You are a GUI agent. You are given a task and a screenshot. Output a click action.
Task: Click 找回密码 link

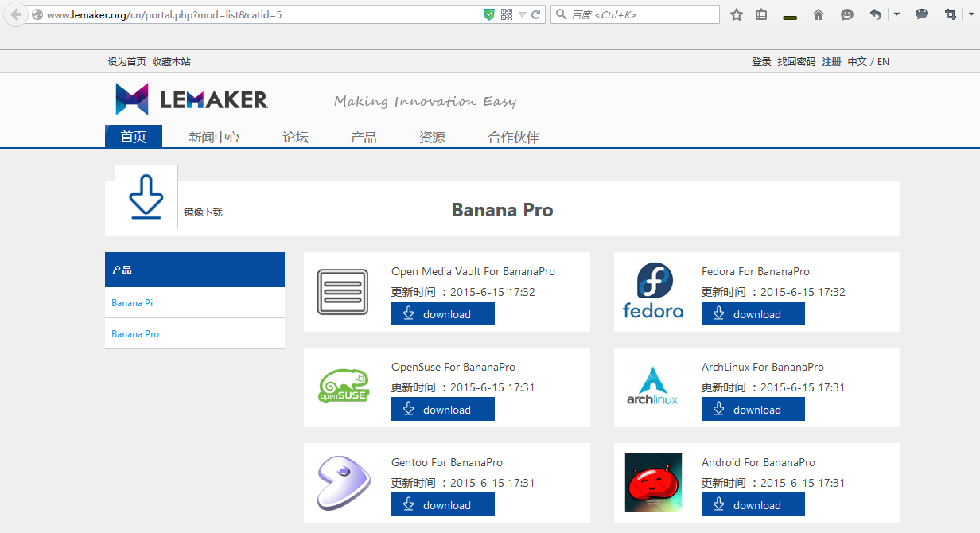pyautogui.click(x=796, y=61)
